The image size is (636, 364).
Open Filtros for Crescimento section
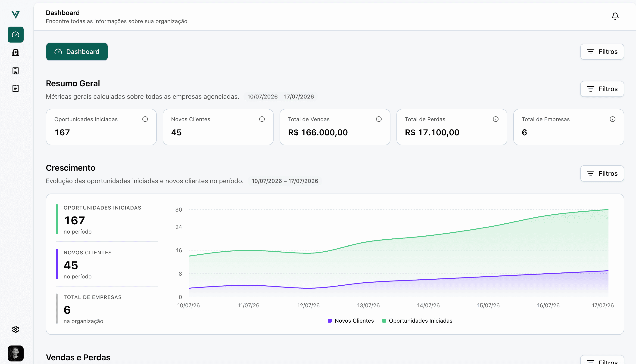[602, 173]
